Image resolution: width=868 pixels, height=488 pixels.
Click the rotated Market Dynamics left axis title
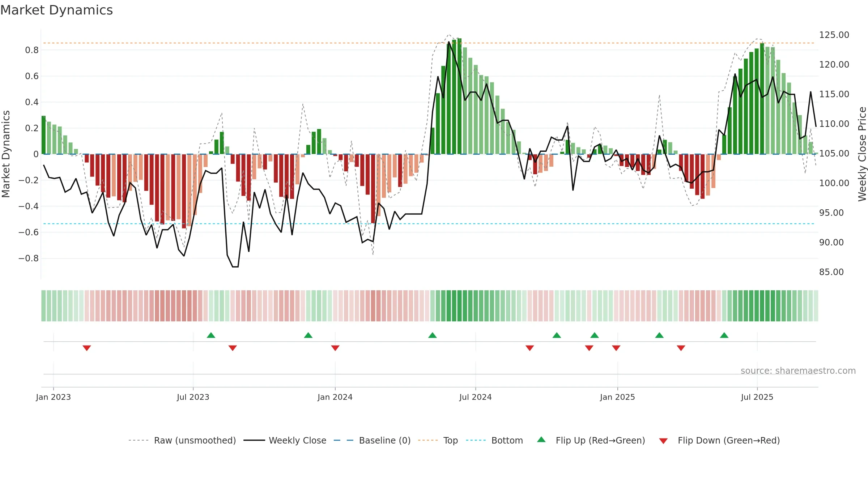[6, 154]
